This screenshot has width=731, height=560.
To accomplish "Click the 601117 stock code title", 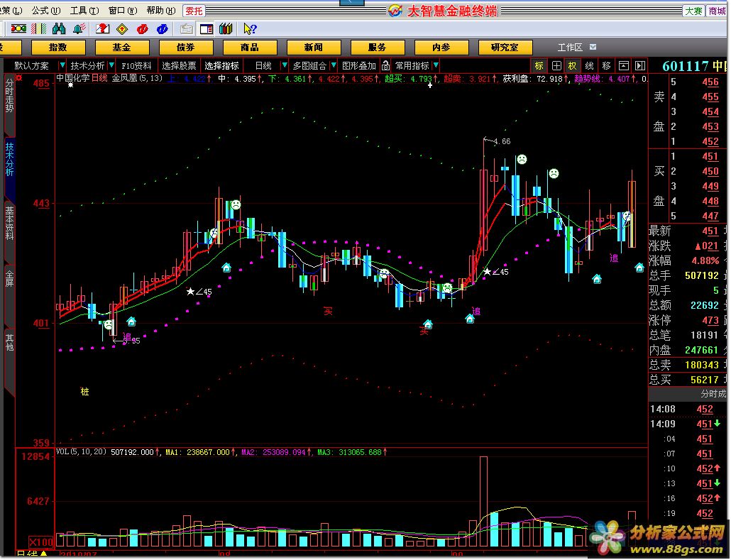I will (684, 66).
